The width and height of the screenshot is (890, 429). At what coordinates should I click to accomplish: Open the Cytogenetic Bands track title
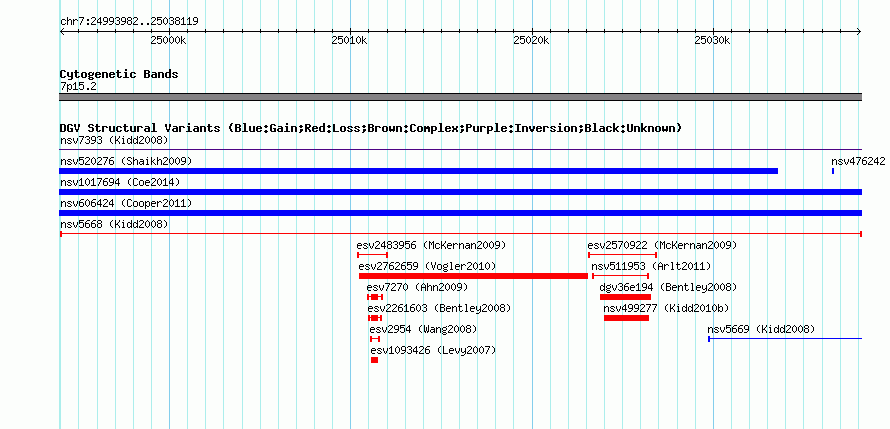[x=119, y=74]
